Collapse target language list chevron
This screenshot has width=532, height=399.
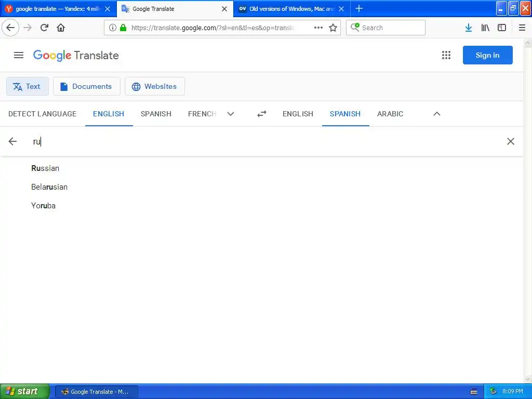coord(436,114)
